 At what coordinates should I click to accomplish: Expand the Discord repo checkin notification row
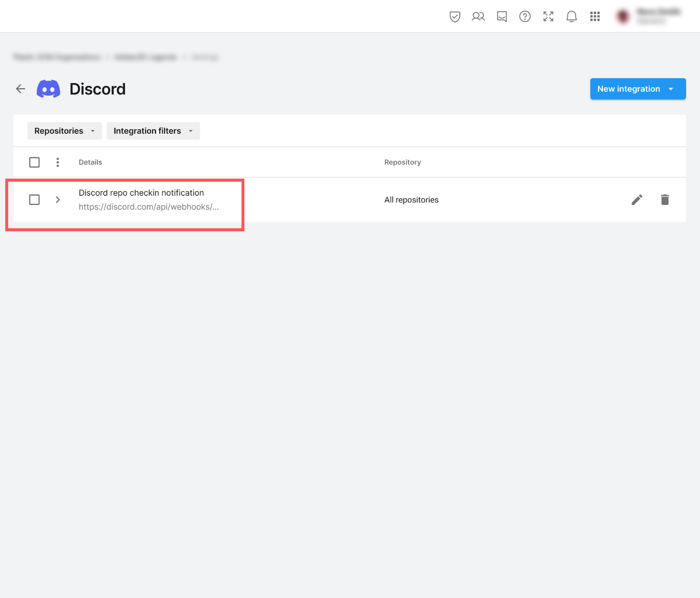pyautogui.click(x=58, y=200)
